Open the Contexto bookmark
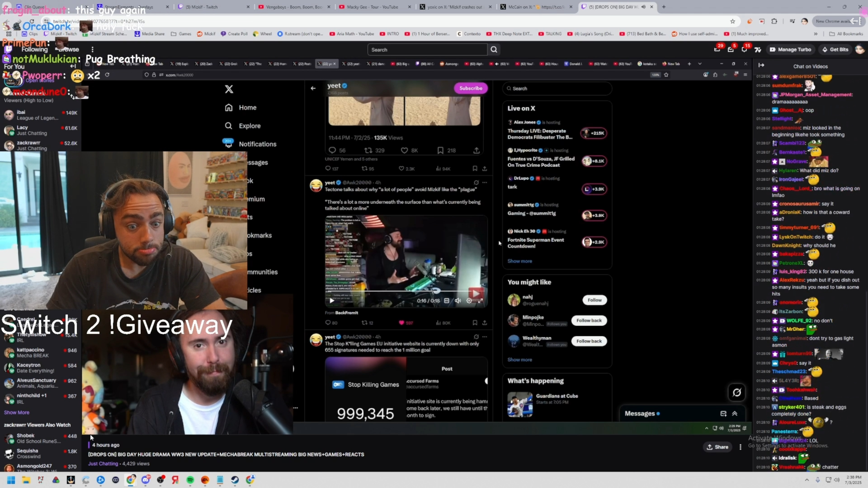Screen dimensions: 868x488 [x=469, y=34]
